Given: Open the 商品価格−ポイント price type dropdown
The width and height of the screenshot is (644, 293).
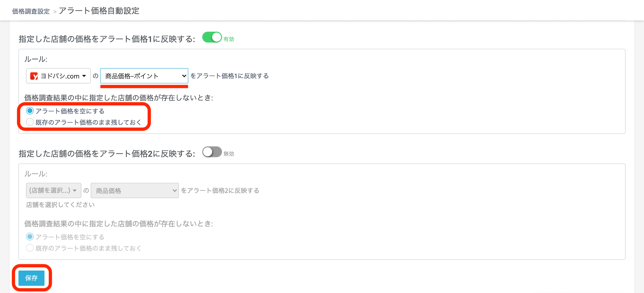Looking at the screenshot, I should (x=144, y=76).
